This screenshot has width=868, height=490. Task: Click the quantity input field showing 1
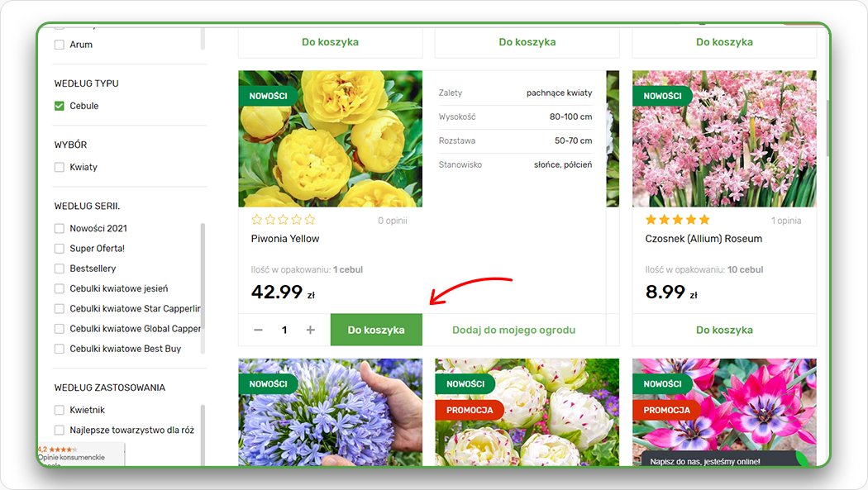click(x=284, y=330)
